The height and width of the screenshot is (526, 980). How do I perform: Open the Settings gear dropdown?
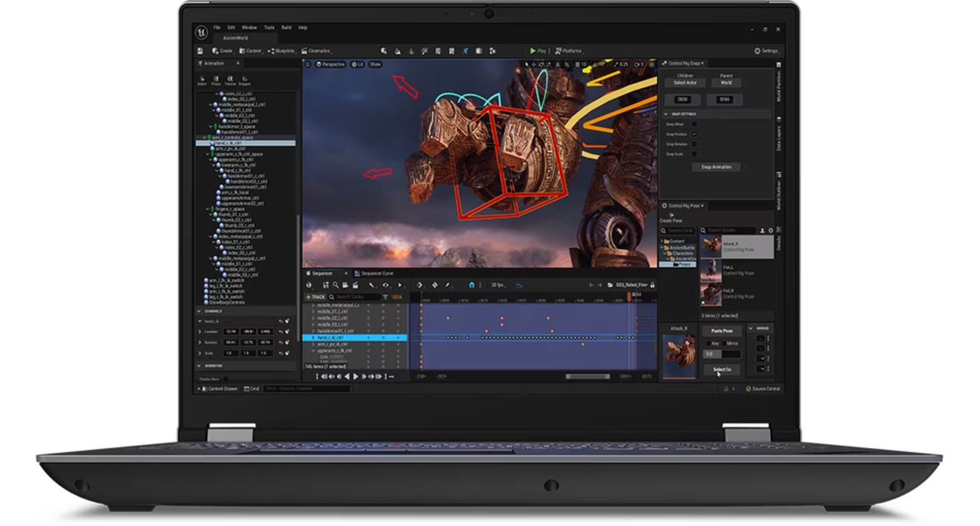(766, 51)
